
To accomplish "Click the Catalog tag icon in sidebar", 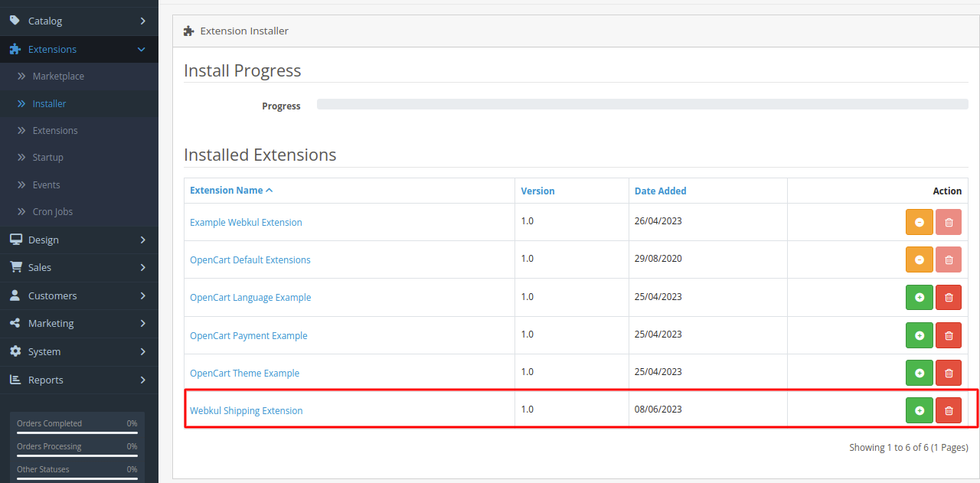I will point(15,21).
